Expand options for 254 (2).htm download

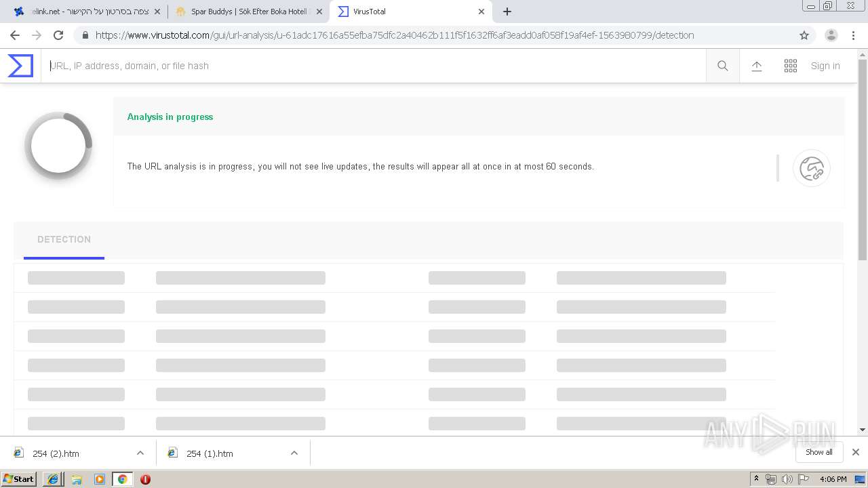pos(140,453)
